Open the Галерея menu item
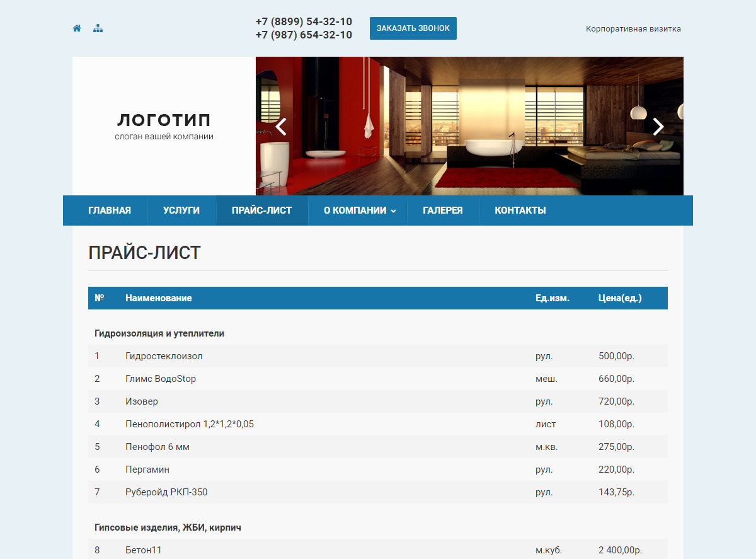The image size is (756, 559). (443, 210)
